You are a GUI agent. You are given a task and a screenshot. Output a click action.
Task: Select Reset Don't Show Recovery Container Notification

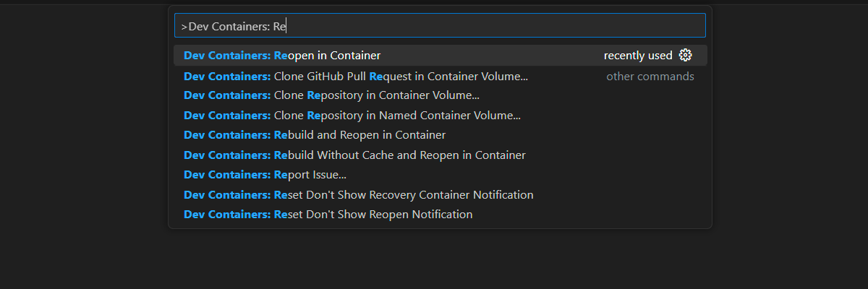pyautogui.click(x=440, y=195)
